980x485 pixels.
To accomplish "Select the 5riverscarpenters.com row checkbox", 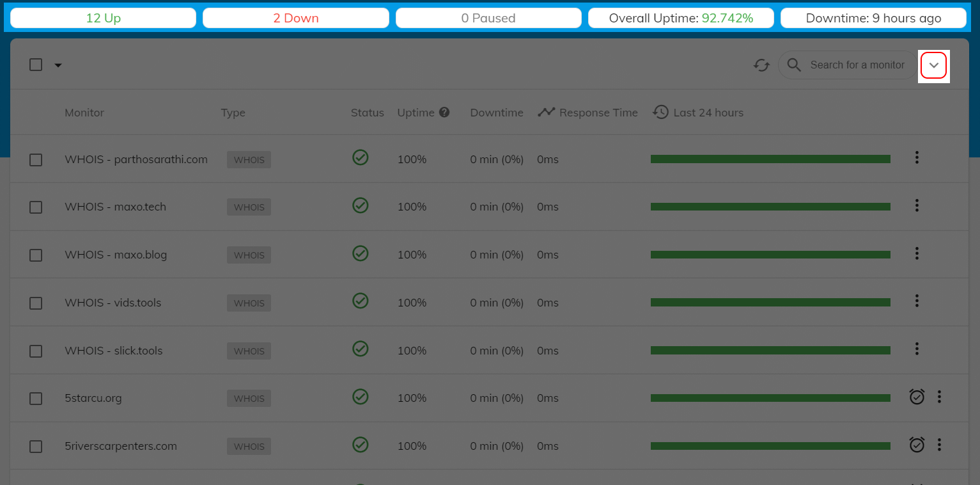I will click(36, 447).
